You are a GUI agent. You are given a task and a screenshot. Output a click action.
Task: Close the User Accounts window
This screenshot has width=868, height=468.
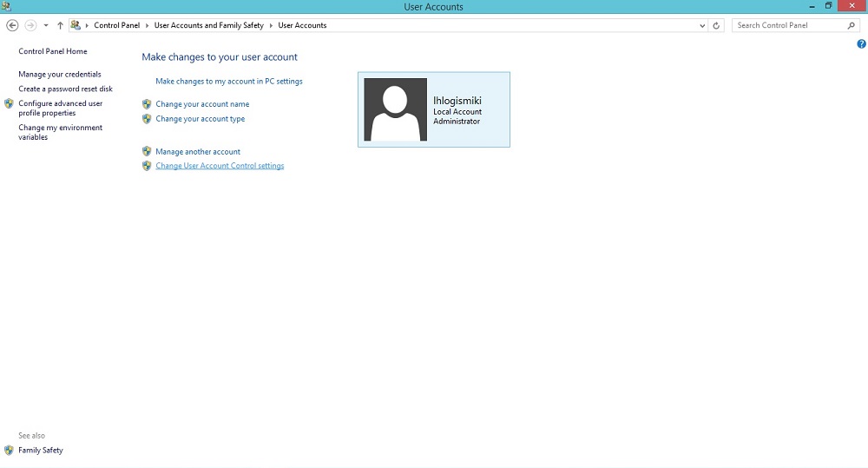[852, 6]
